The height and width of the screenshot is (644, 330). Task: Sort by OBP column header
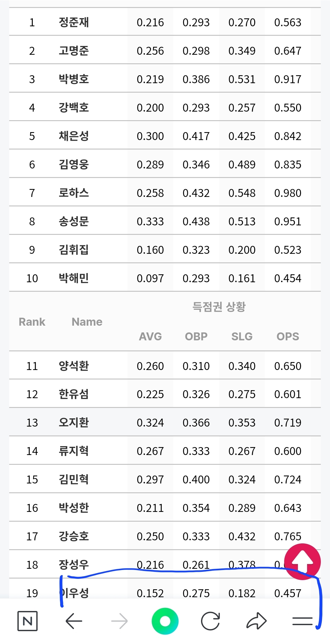(x=196, y=336)
